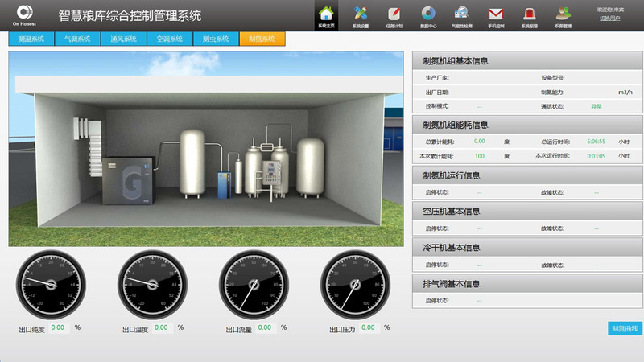Open the 气密性检测 airtightness test icon

click(x=462, y=15)
